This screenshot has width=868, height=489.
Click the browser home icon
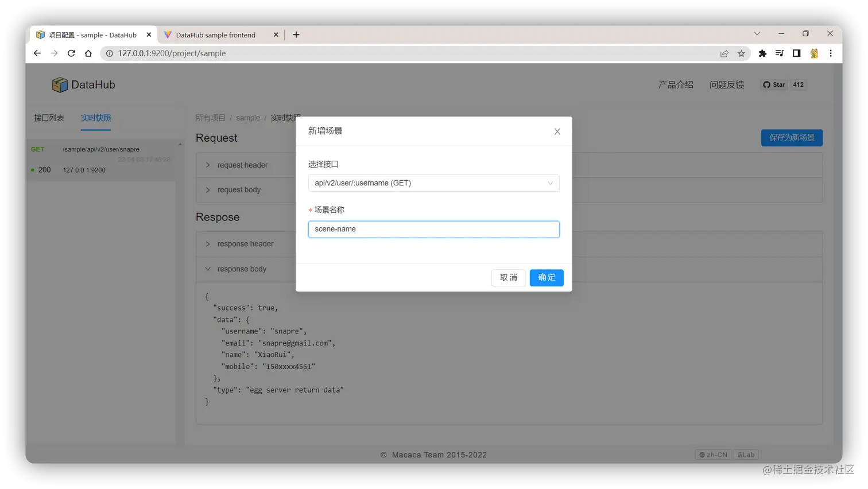point(87,53)
